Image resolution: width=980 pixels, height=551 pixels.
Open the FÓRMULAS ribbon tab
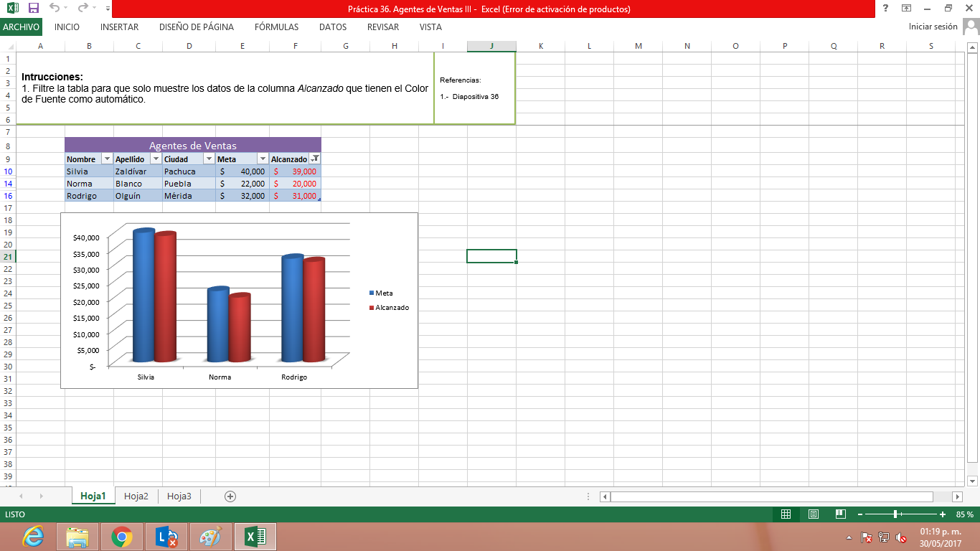coord(276,27)
